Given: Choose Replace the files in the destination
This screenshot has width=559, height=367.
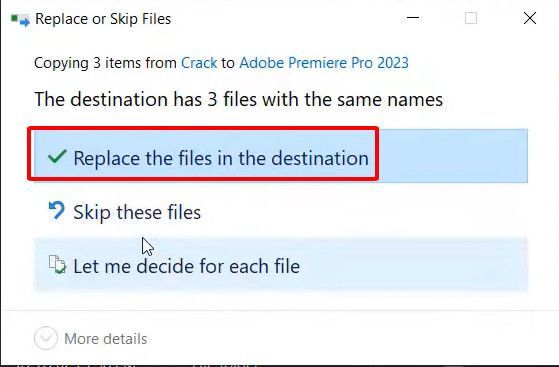Looking at the screenshot, I should pyautogui.click(x=221, y=158).
